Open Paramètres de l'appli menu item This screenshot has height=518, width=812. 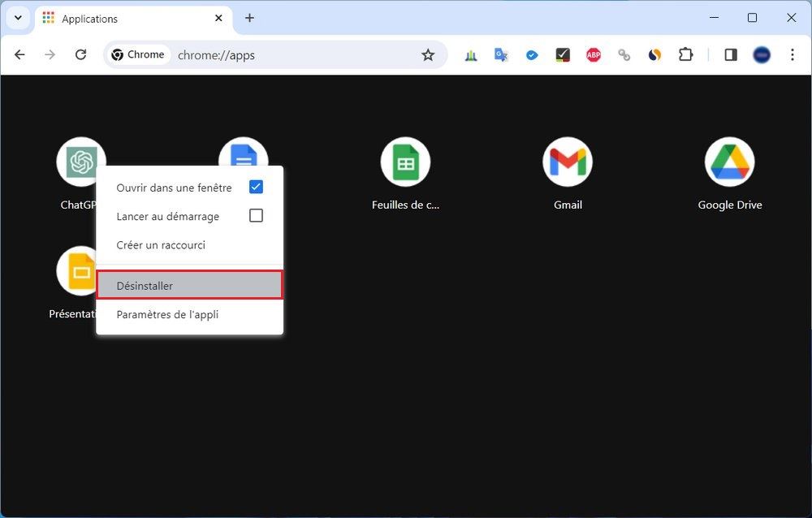(x=167, y=315)
